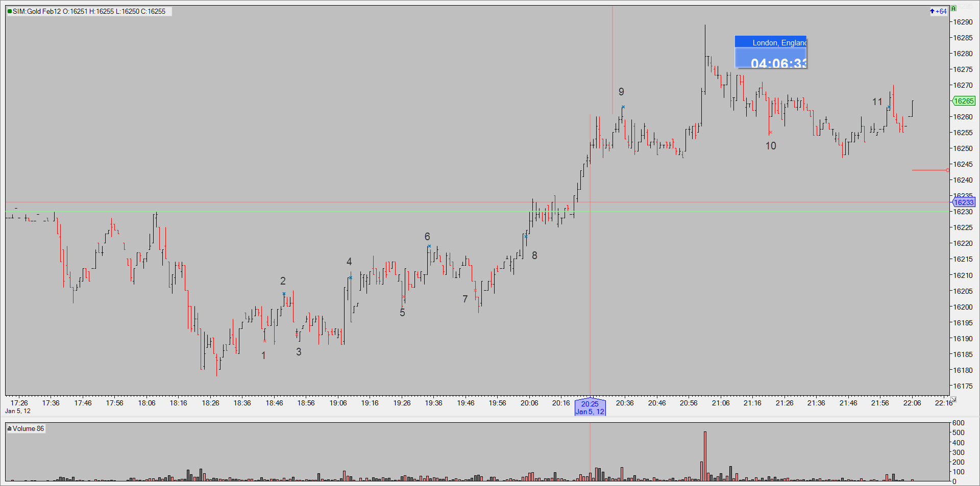Select the red price line ending in a circle
The width and height of the screenshot is (980, 486).
(x=930, y=170)
